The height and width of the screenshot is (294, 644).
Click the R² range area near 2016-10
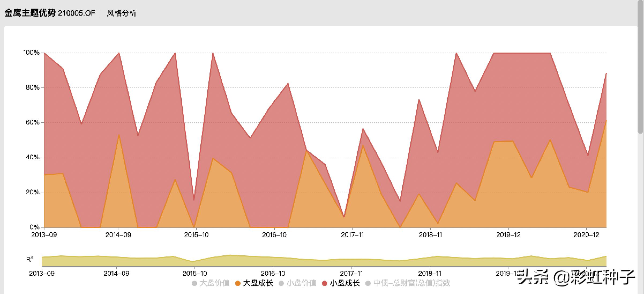273,262
